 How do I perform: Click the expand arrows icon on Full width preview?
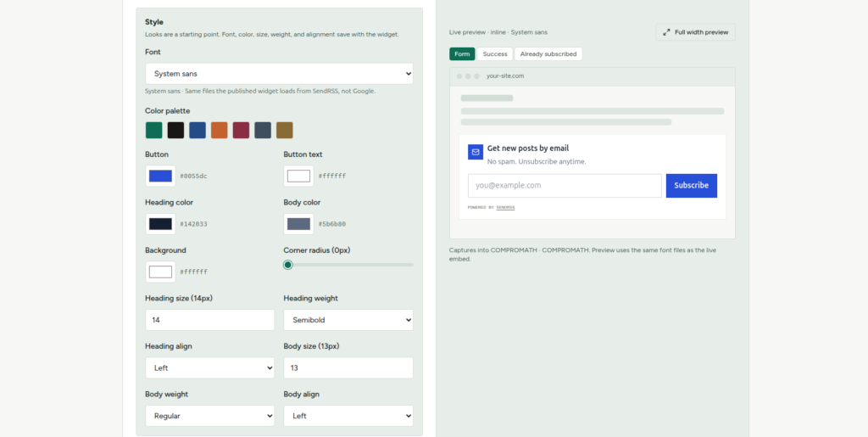click(x=666, y=32)
